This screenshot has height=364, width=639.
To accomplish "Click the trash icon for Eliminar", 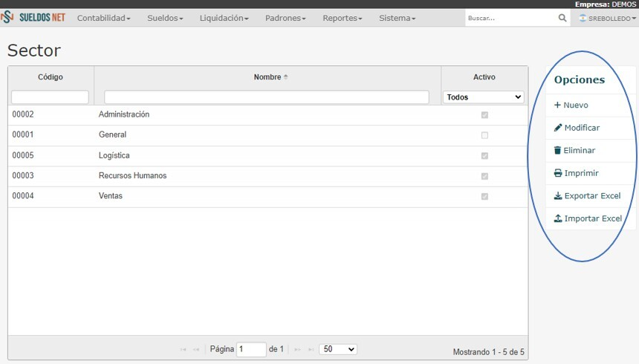I will click(x=557, y=150).
